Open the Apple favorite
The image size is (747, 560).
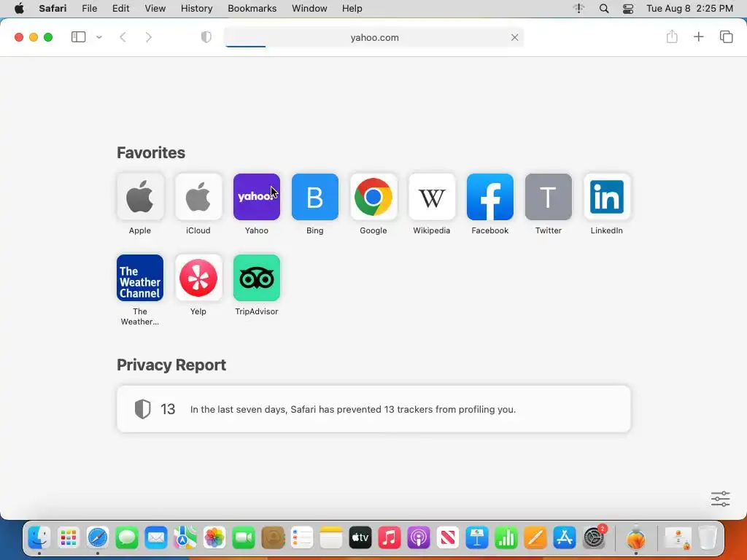[x=140, y=197]
